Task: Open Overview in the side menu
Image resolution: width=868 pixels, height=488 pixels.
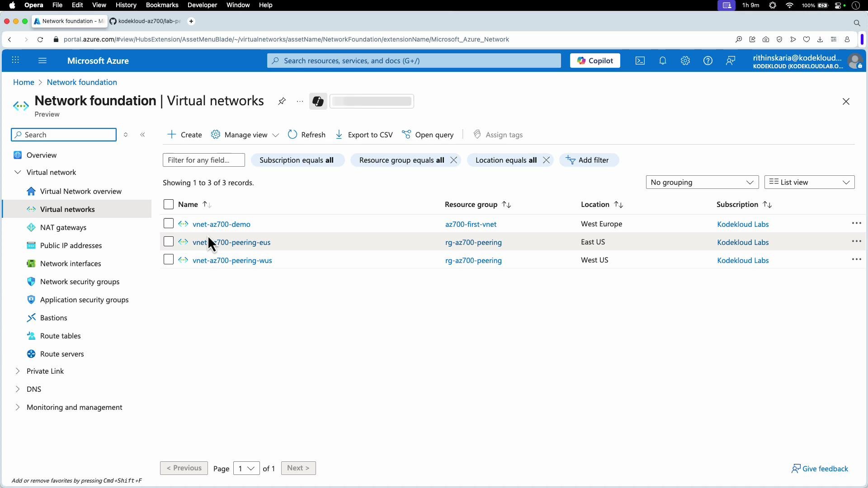Action: (x=41, y=155)
